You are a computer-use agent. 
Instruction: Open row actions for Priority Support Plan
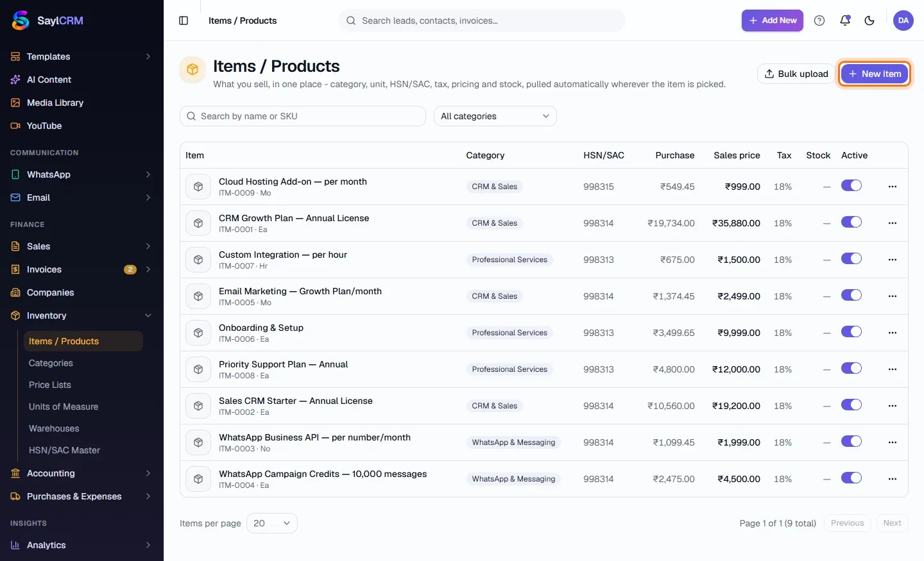coord(893,369)
